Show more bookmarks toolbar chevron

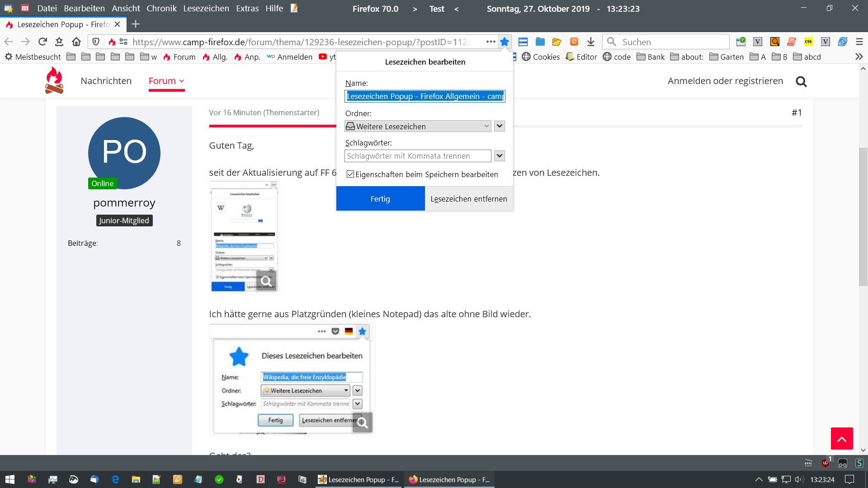[x=859, y=57]
